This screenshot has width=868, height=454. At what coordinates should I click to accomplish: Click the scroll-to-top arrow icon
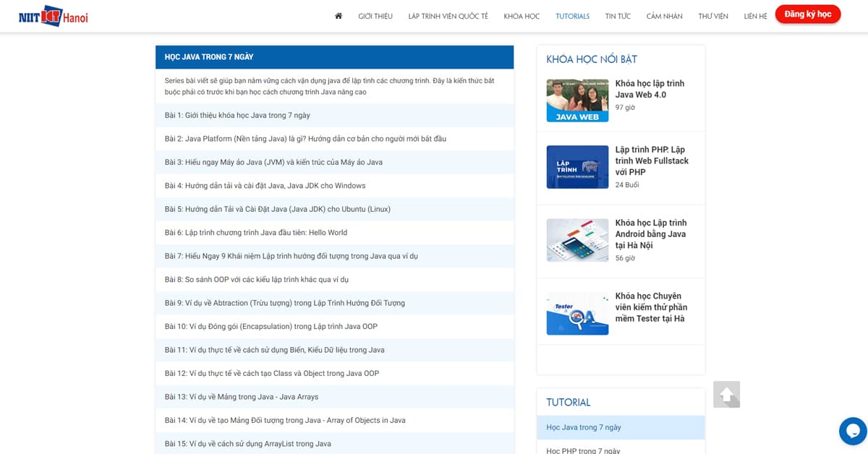(726, 395)
